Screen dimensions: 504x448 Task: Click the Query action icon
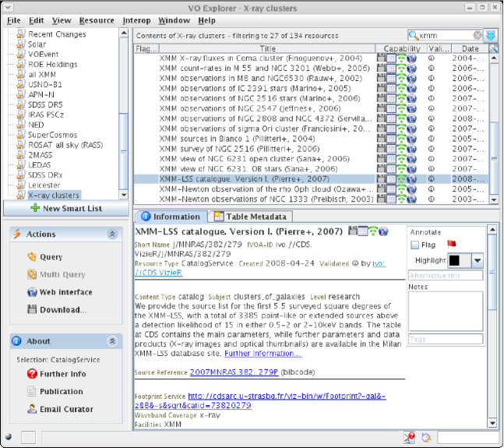(x=32, y=257)
